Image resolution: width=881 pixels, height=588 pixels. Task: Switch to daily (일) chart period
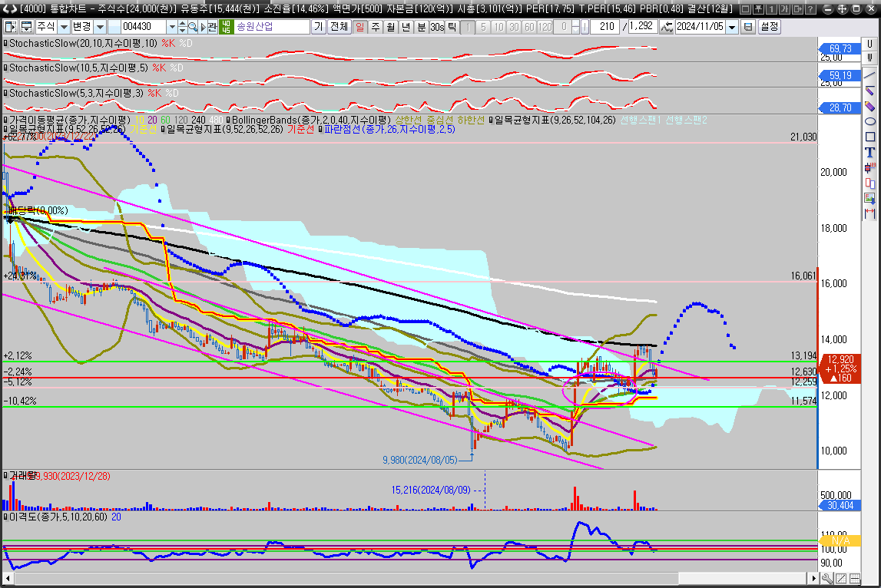359,26
